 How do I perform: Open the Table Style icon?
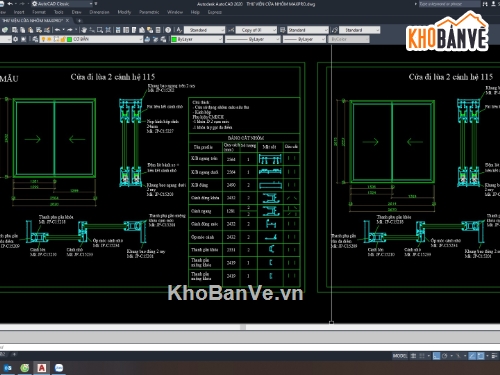point(283,30)
